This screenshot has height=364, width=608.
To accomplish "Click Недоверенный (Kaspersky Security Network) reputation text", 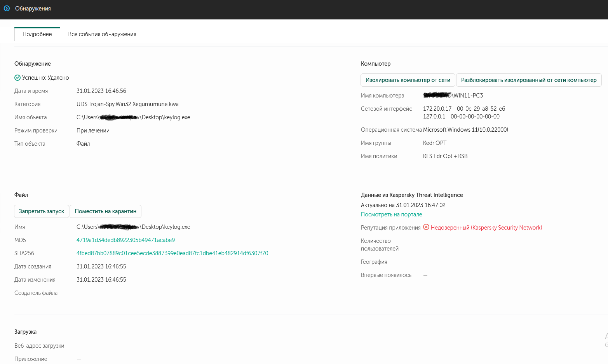I will (486, 228).
